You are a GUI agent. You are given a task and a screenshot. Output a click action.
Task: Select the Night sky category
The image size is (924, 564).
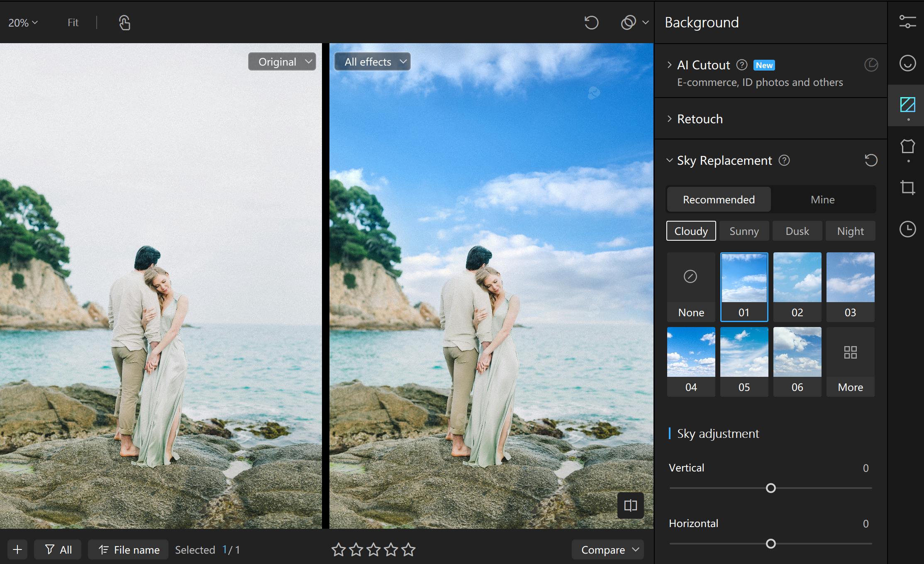coord(850,231)
